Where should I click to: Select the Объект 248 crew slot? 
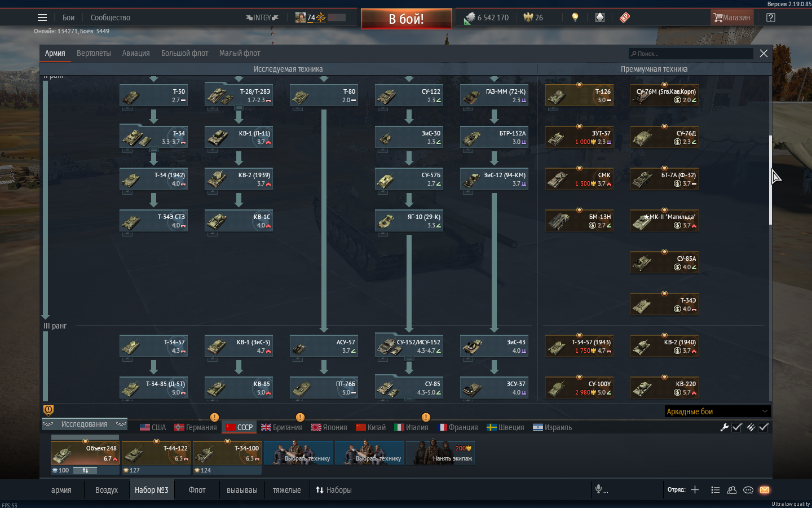pyautogui.click(x=85, y=453)
